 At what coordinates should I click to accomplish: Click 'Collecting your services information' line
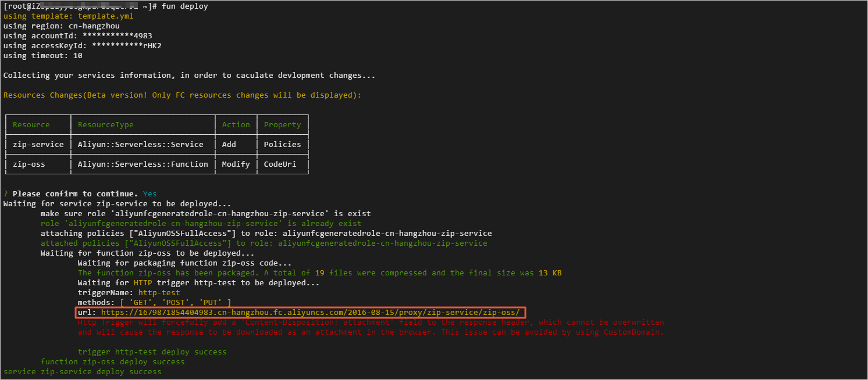[x=190, y=76]
